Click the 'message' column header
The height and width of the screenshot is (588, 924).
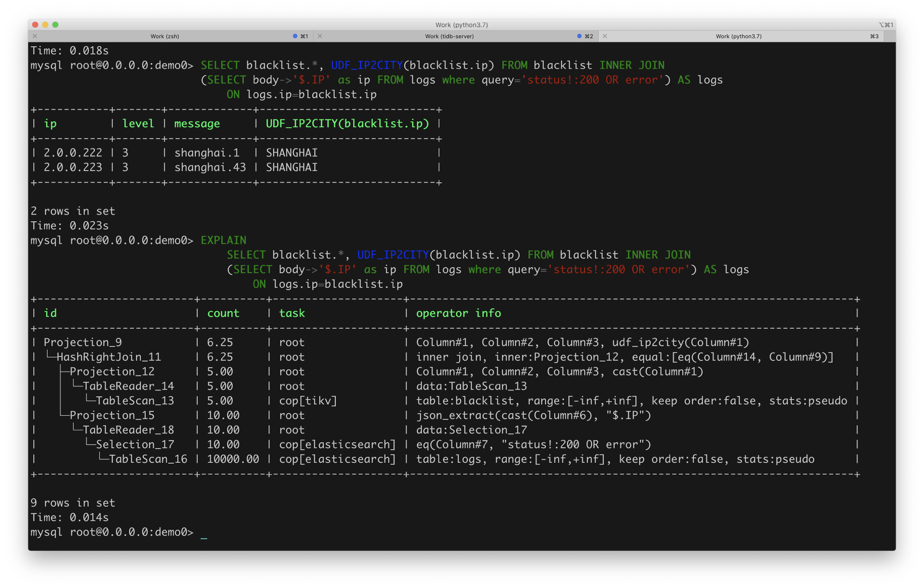[x=197, y=124]
